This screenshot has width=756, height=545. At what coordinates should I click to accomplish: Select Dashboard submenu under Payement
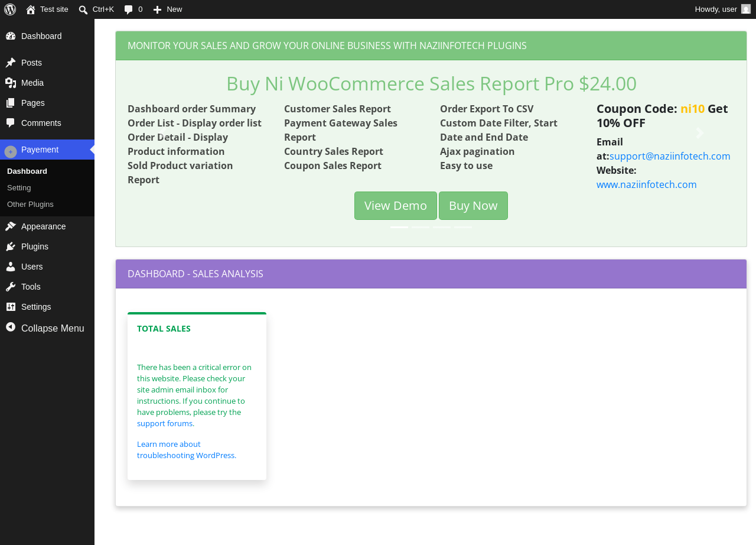coord(27,171)
